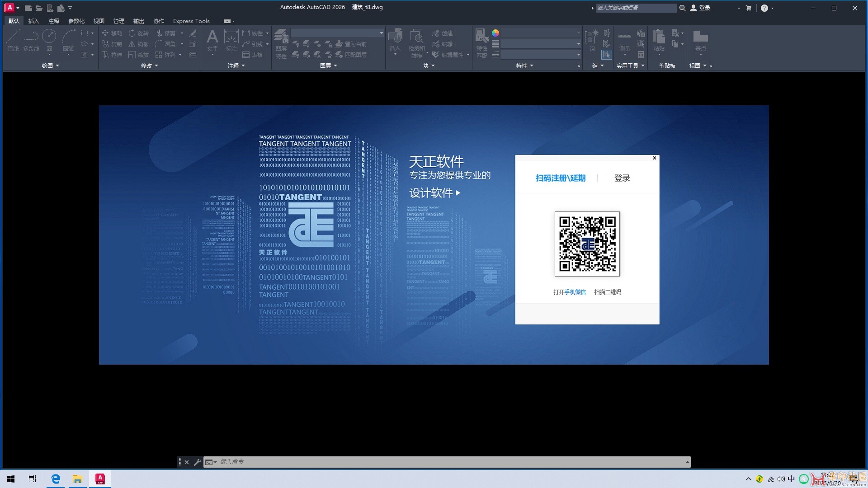This screenshot has height=488, width=868.
Task: Select the Polyline (多段线) tool
Action: [x=31, y=40]
